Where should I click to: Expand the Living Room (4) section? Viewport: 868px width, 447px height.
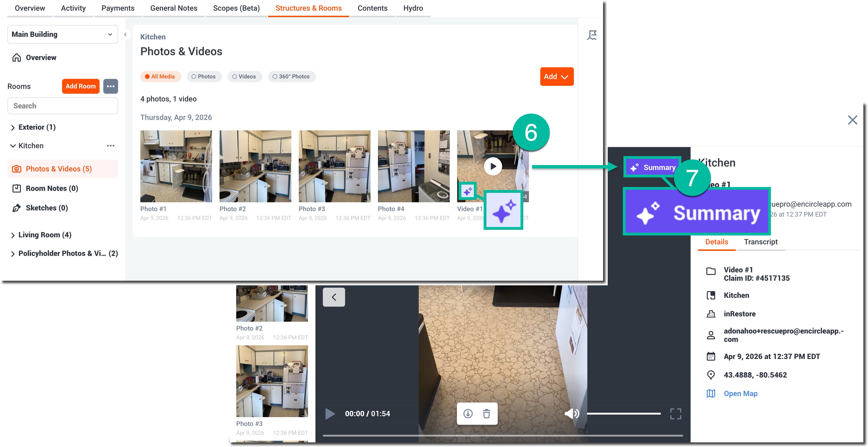click(44, 235)
